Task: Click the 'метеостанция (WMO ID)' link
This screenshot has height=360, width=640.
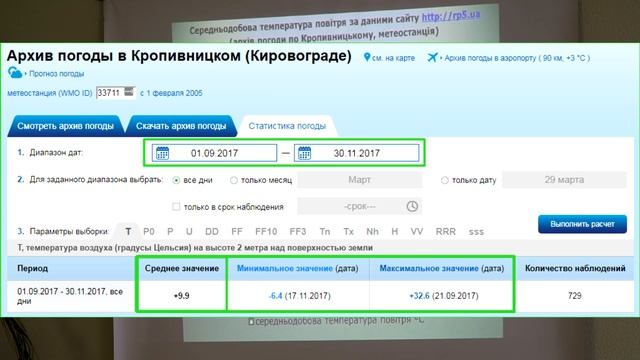Action: point(50,93)
